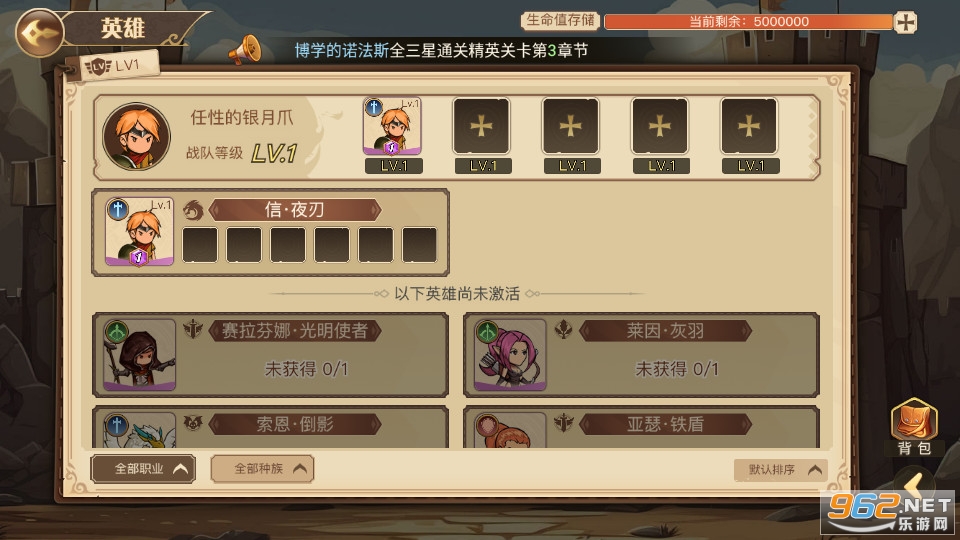Viewport: 960px width, 540px height.
Task: Select the 任性的银月爪 team leader avatar
Action: [137, 136]
